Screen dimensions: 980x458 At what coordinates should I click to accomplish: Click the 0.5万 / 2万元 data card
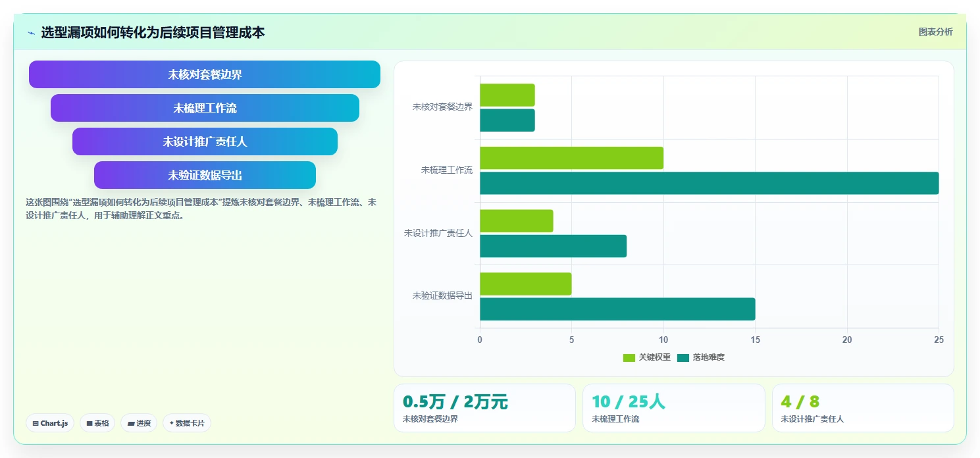tap(484, 408)
